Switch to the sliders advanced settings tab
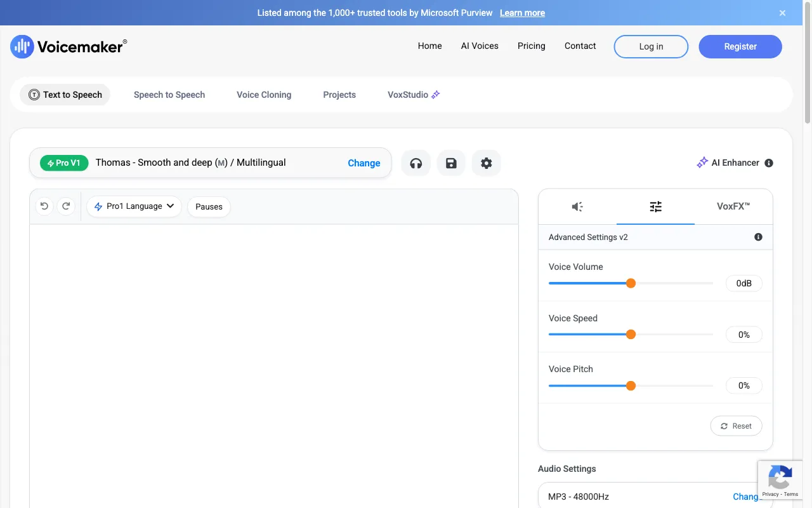 point(655,206)
